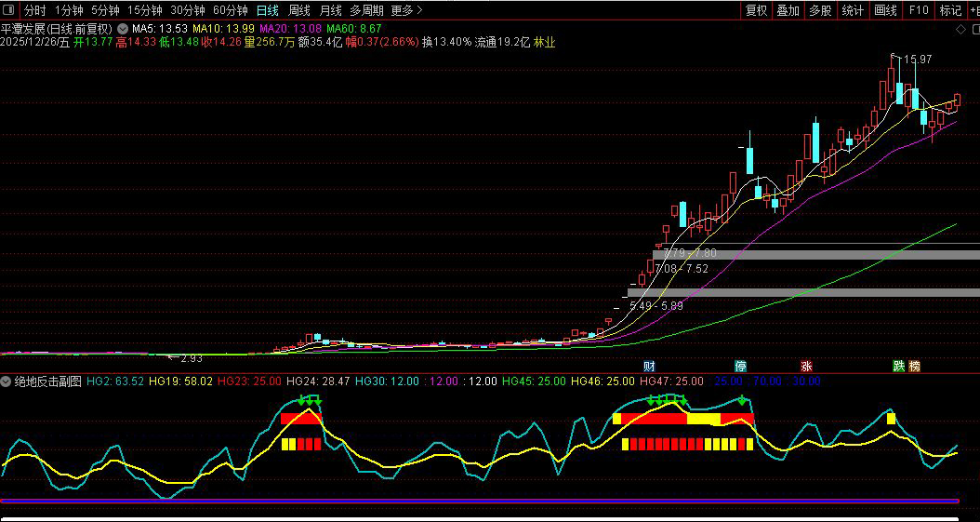The image size is (980, 522).
Task: Click the 榜 marker on the chart
Action: point(914,366)
